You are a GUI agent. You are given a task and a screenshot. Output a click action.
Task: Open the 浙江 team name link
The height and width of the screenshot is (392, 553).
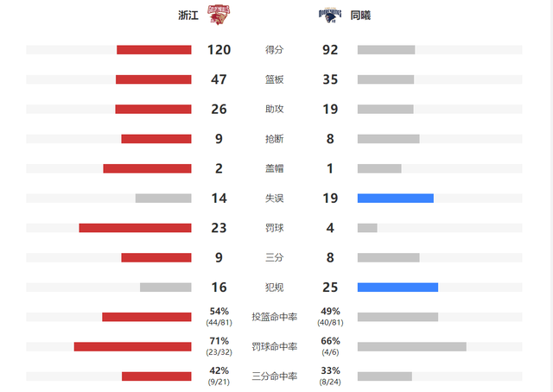pos(188,16)
